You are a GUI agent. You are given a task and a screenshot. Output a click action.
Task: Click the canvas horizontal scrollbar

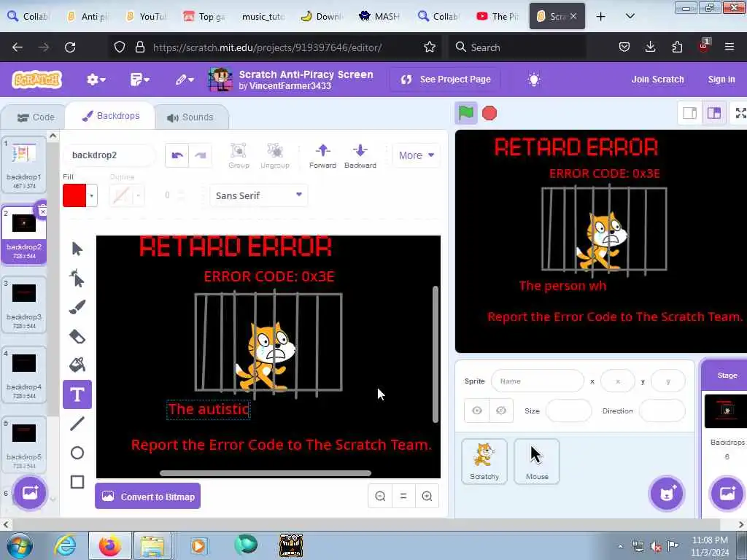[x=266, y=473]
